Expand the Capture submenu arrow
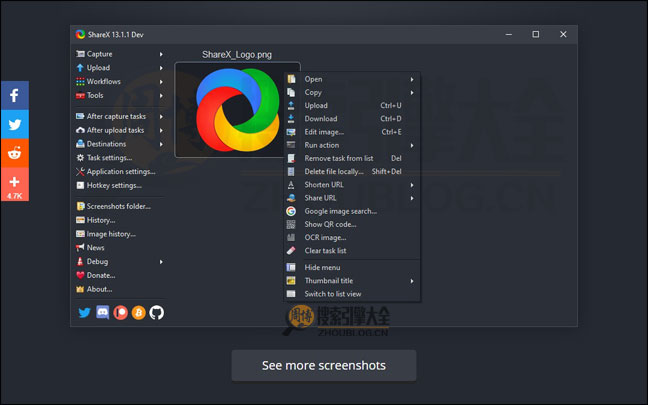 tap(161, 54)
